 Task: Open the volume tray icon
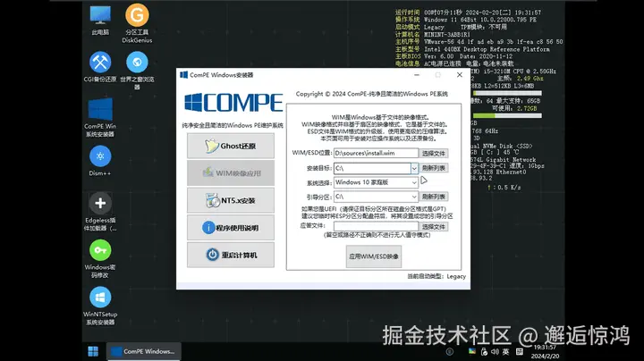click(495, 351)
